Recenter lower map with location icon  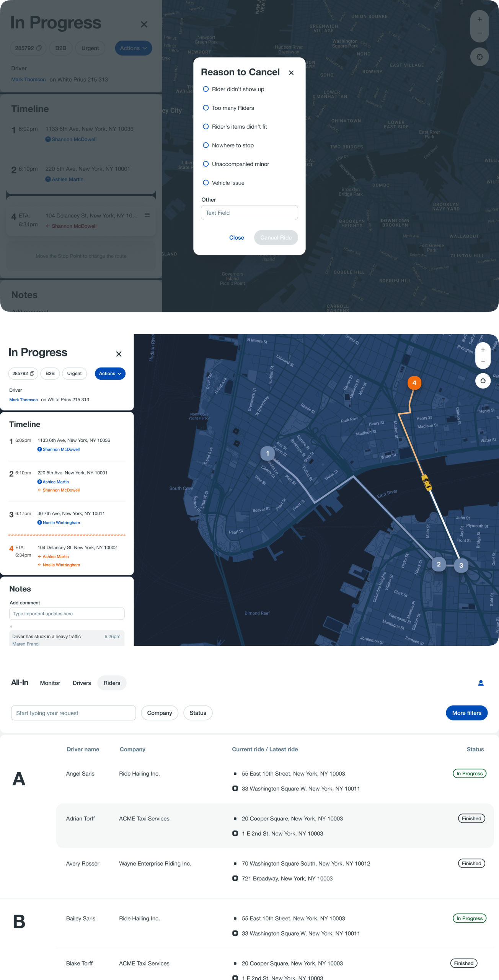483,381
